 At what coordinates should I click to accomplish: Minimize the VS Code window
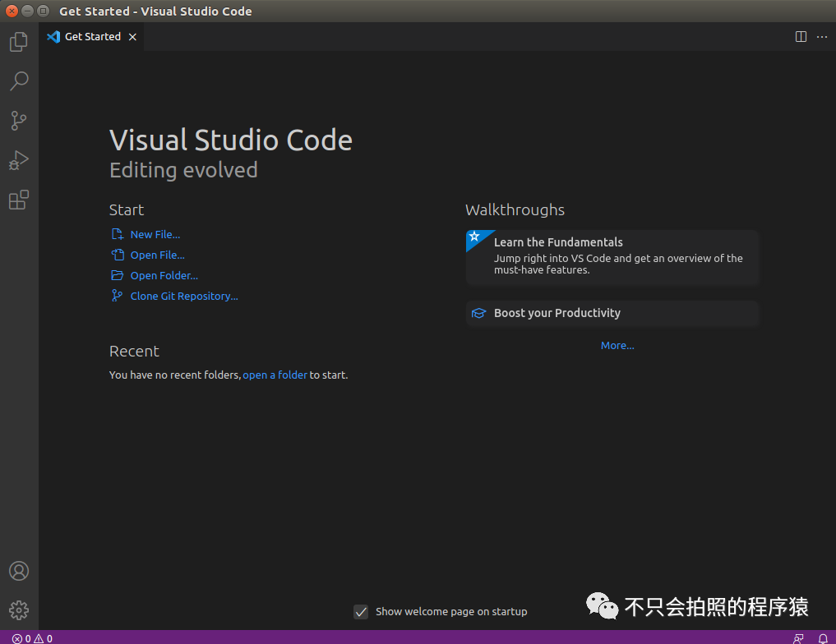[28, 11]
